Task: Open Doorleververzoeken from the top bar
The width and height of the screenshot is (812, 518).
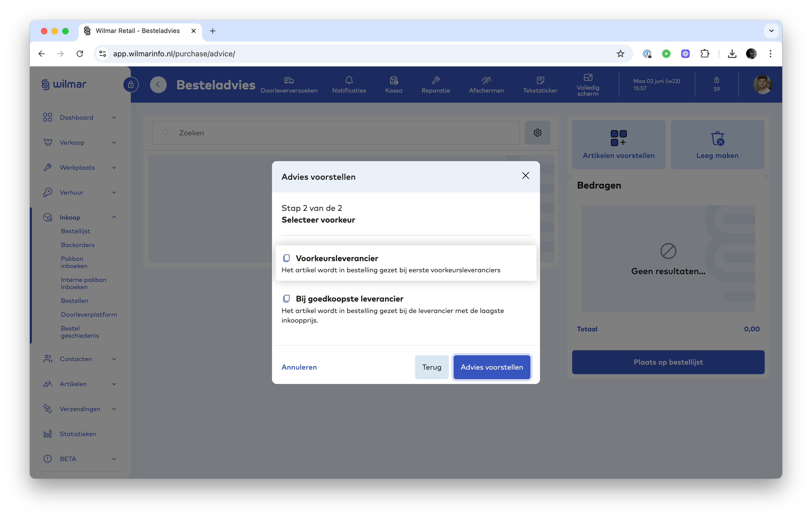Action: point(289,85)
